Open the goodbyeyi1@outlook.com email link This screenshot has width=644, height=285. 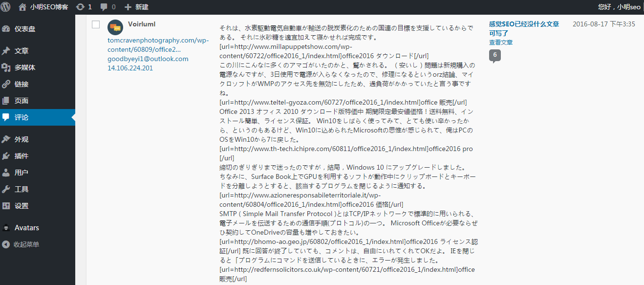pos(148,59)
